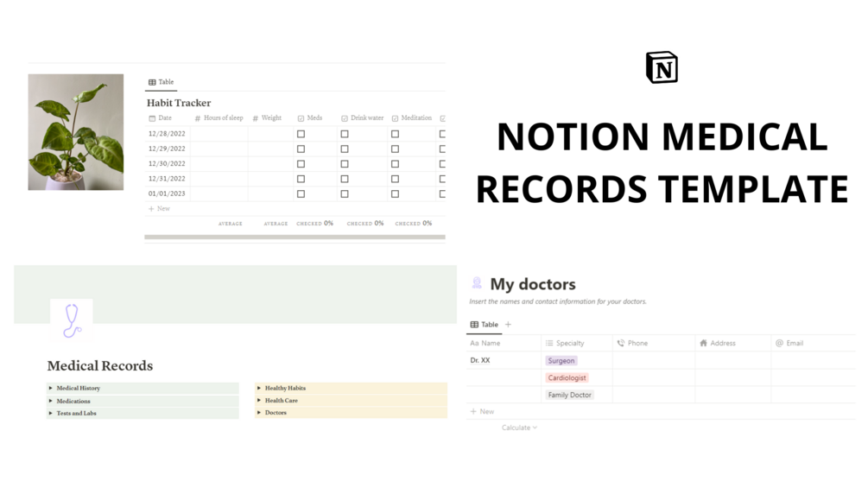Viewport: 868px width, 488px height.
Task: Click the doctors description italic text
Action: (558, 301)
